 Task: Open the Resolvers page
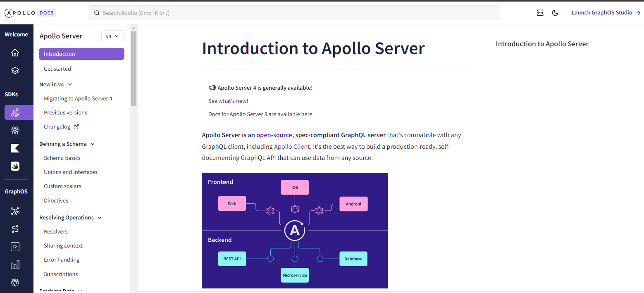56,231
